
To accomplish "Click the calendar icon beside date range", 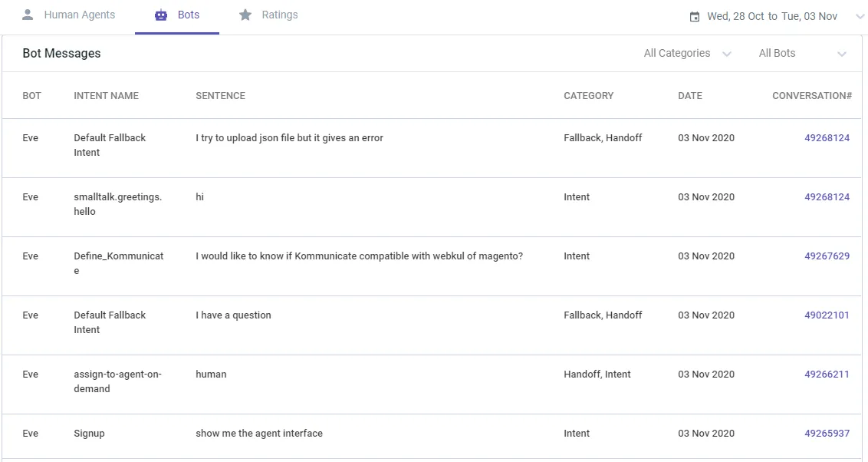I will coord(695,17).
